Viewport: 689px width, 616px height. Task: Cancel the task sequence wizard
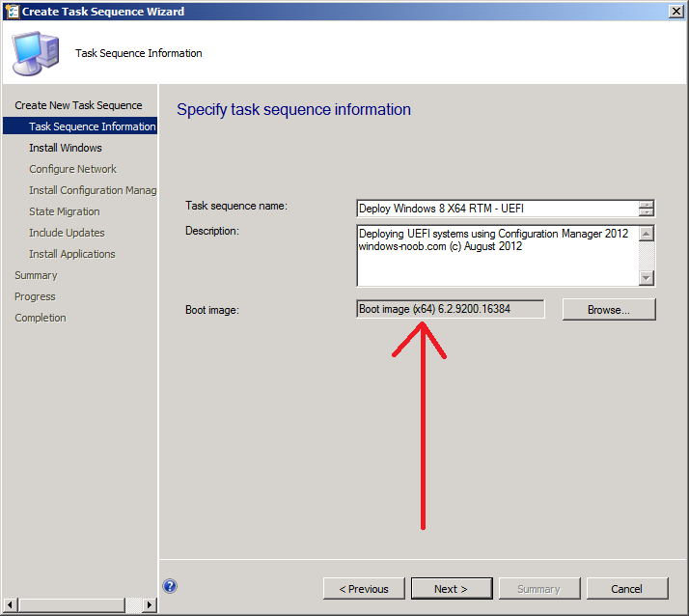[627, 589]
